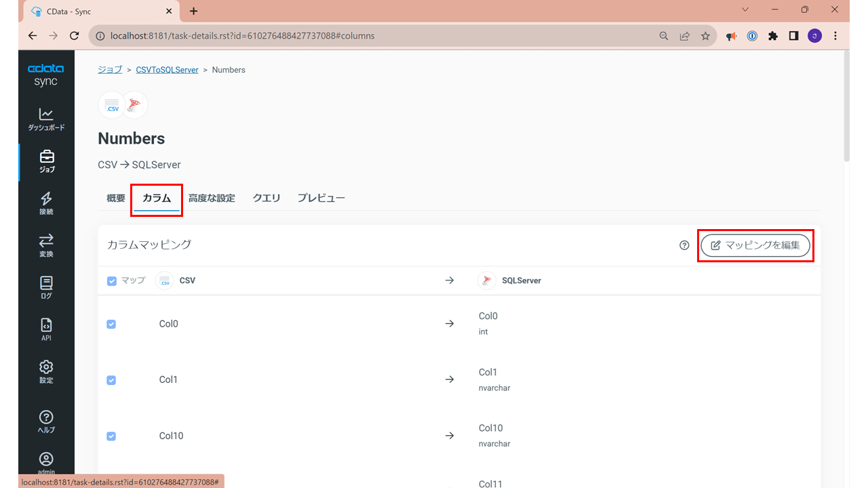This screenshot has width=868, height=488.
Task: Switch to the プレビュー (Preview) tab
Action: [321, 198]
